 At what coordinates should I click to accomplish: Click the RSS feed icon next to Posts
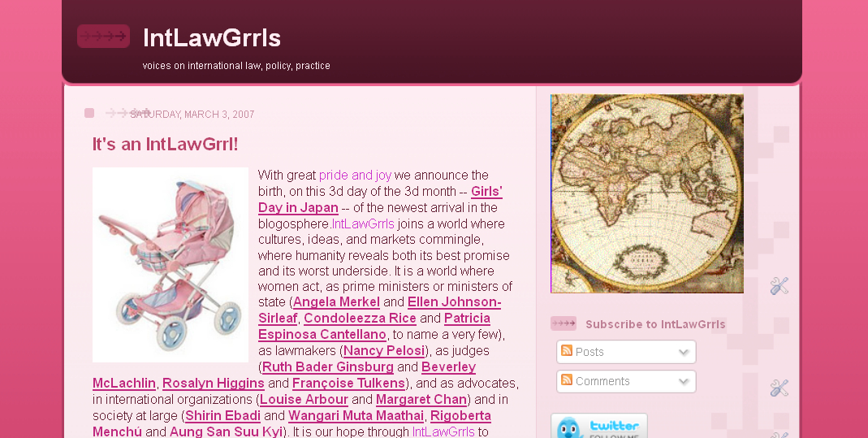point(567,351)
